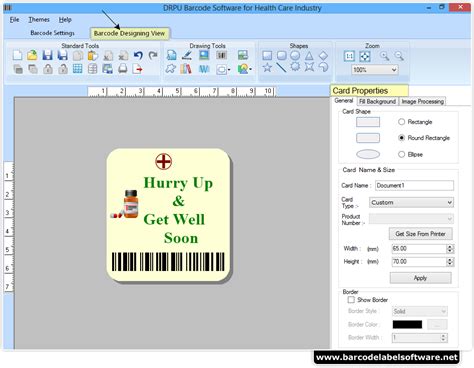474x368 pixels.
Task: Select the Star shape tool
Action: (267, 68)
